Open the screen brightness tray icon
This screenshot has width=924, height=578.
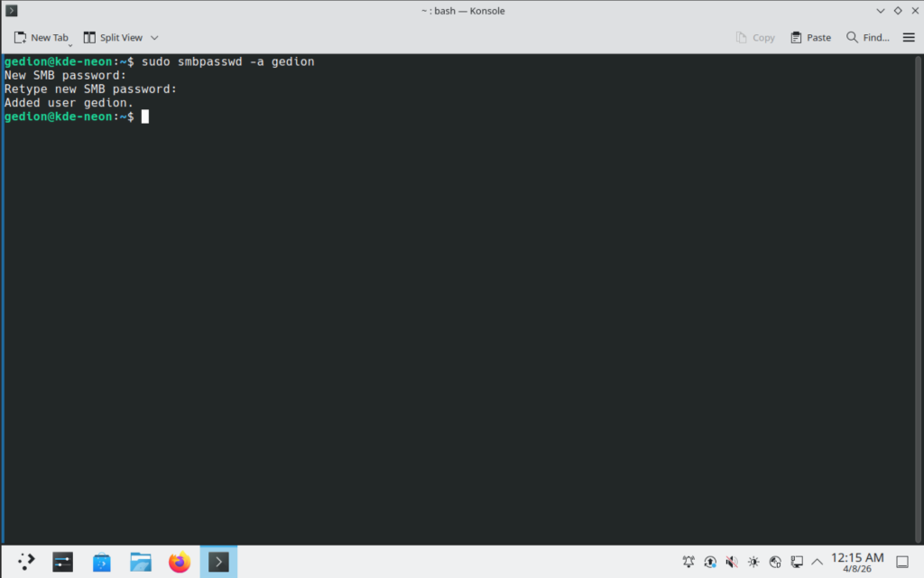753,561
